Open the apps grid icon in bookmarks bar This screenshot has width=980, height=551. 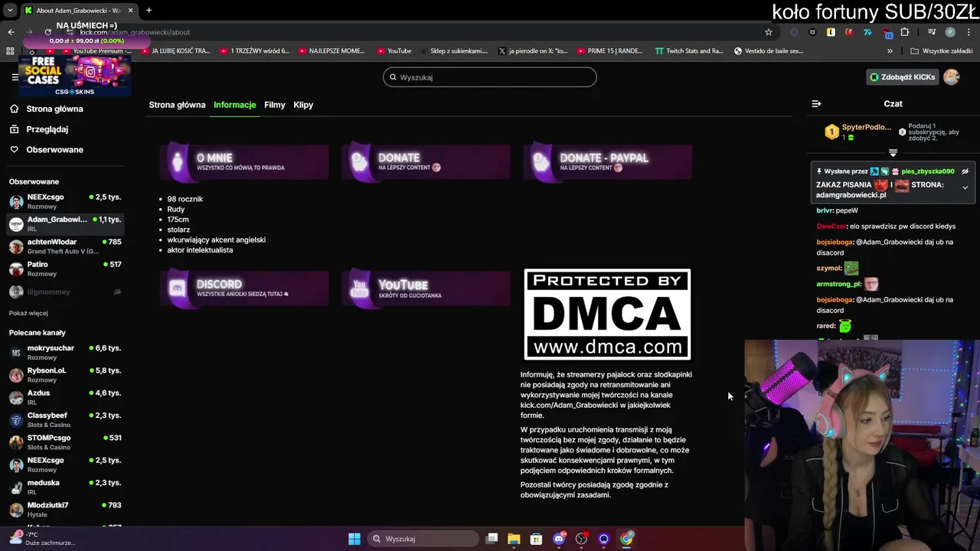point(10,51)
